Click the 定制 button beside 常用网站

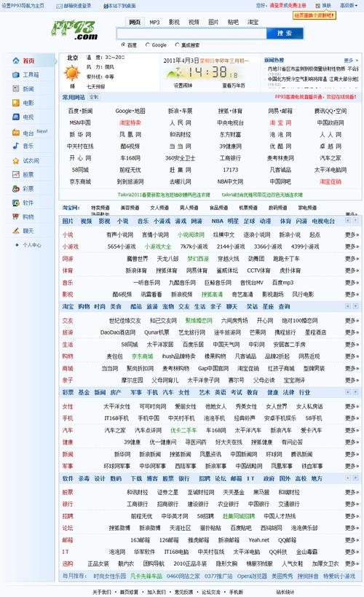click(94, 97)
